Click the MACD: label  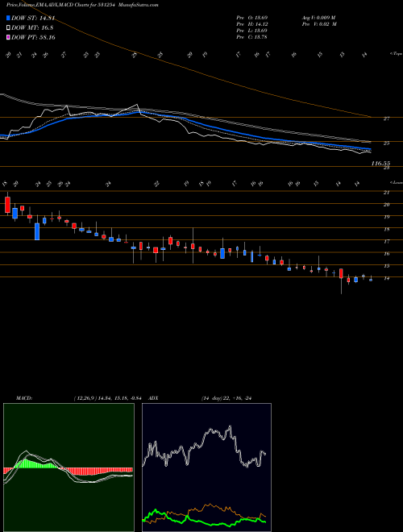(24, 398)
